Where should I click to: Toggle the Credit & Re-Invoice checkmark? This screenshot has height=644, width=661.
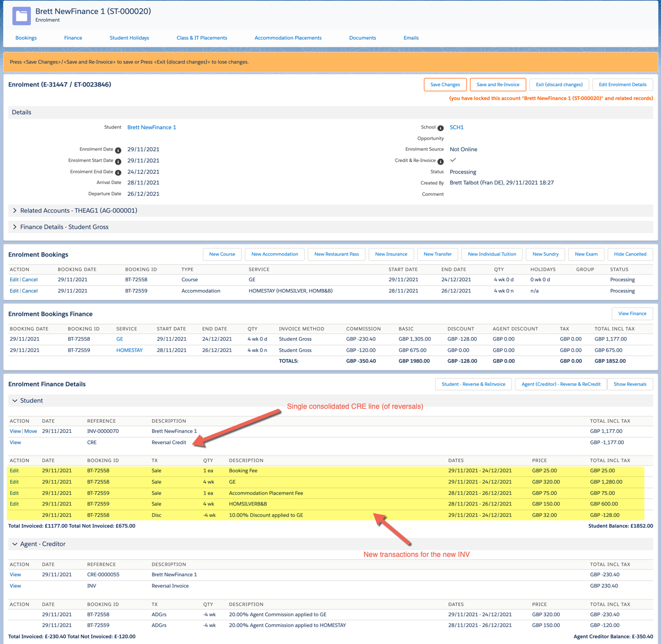click(453, 160)
